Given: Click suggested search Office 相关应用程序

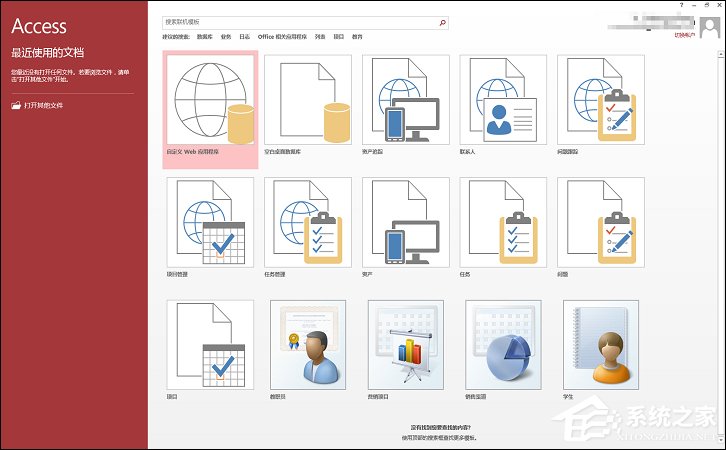Looking at the screenshot, I should click(282, 37).
